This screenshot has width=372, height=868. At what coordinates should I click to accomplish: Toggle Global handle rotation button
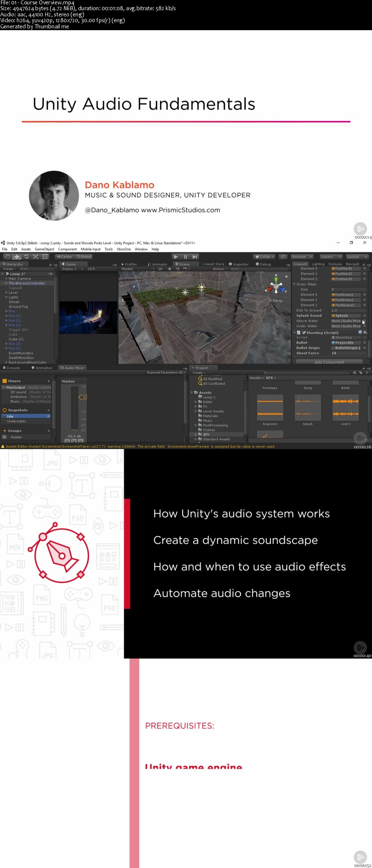pyautogui.click(x=84, y=257)
